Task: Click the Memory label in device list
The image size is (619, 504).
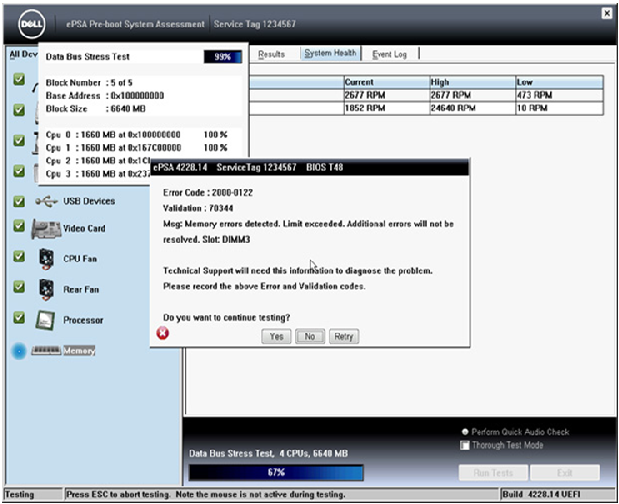Action: pos(79,350)
